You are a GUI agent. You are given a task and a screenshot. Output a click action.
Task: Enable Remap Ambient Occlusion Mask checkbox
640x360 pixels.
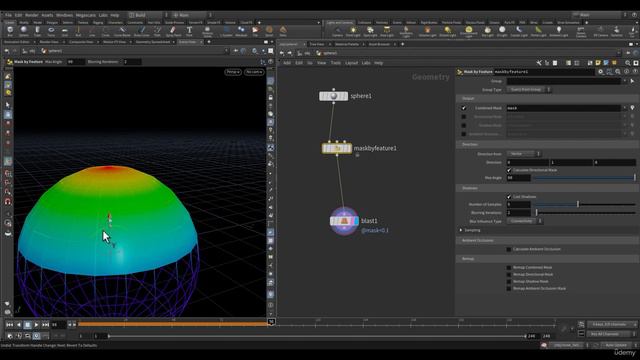click(509, 289)
